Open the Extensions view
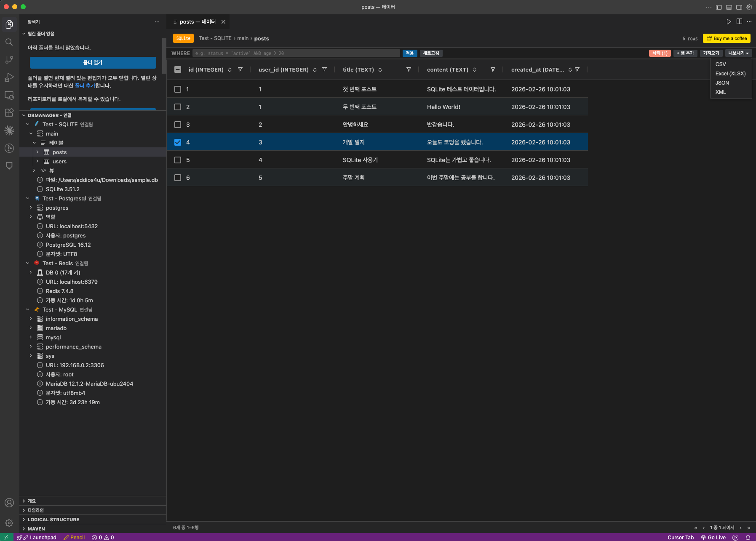The width and height of the screenshot is (756, 541). pos(9,112)
